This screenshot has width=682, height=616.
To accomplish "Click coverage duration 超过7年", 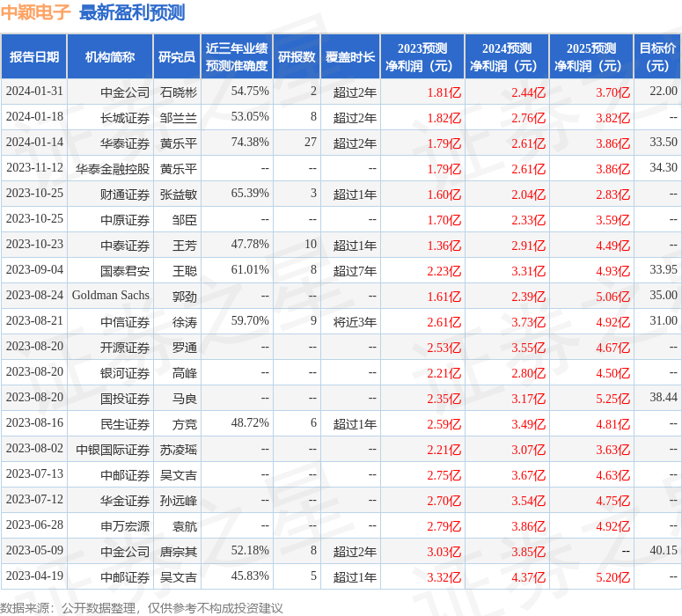I will [x=355, y=271].
